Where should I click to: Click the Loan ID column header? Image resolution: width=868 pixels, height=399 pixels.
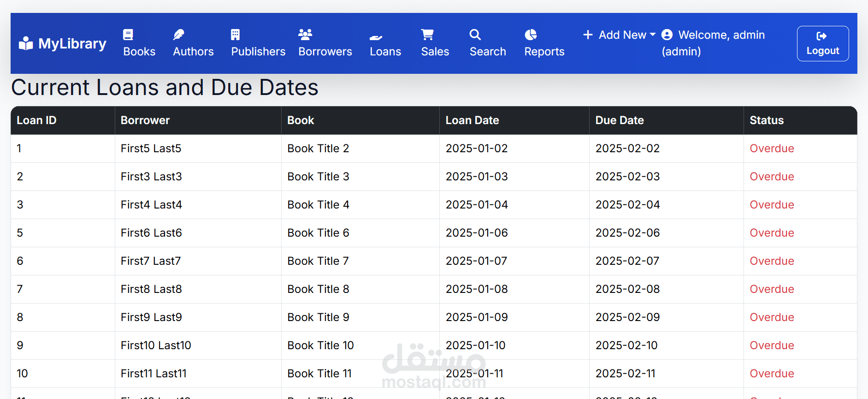[x=36, y=120]
